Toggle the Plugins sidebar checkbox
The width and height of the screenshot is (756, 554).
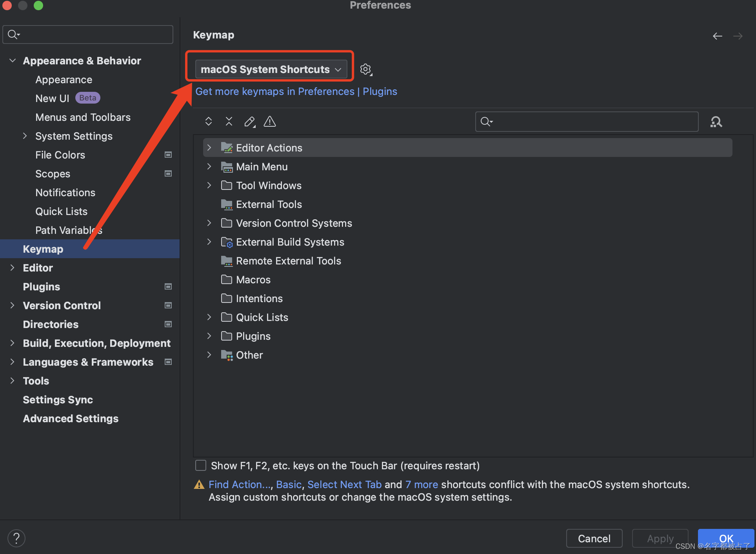[x=168, y=286]
